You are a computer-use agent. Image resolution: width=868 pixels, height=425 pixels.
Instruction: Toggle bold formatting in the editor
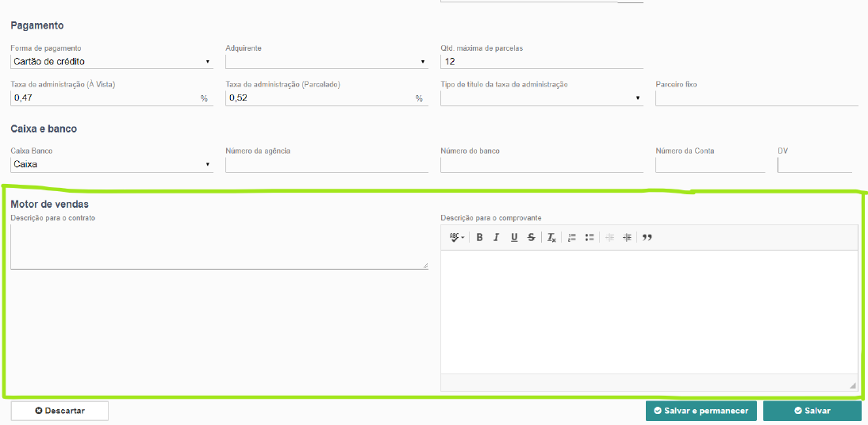pyautogui.click(x=479, y=237)
